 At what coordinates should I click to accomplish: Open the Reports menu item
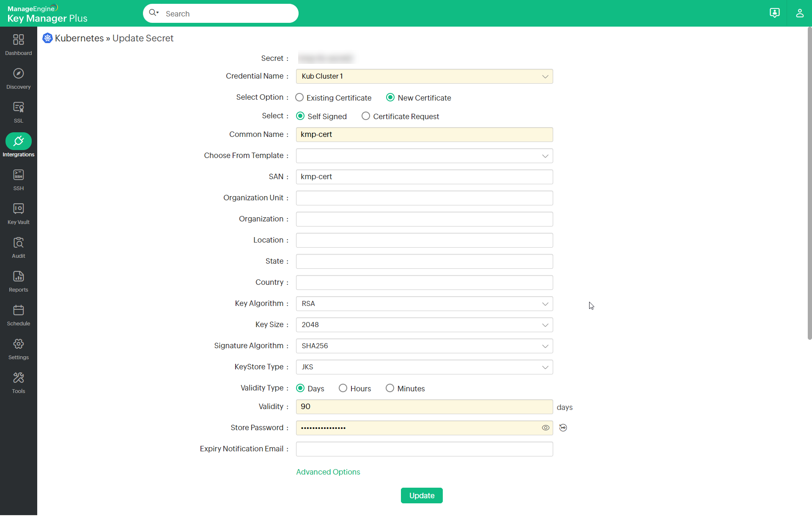click(x=18, y=281)
